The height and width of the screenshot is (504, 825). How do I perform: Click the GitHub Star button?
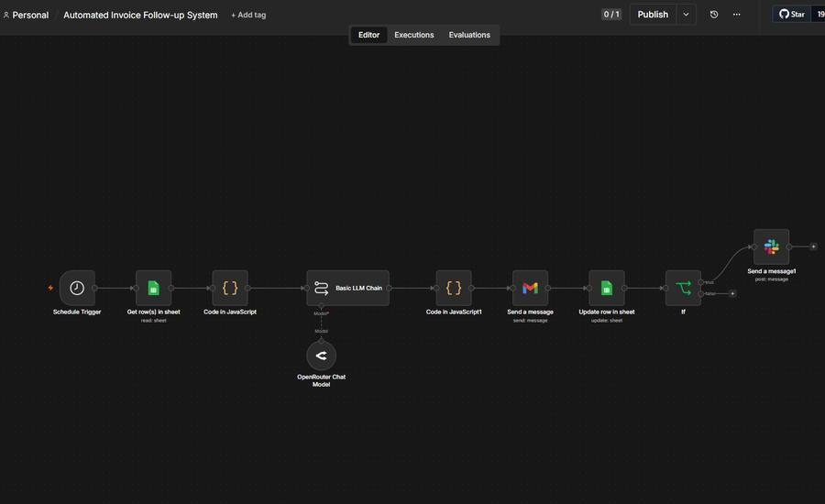[x=792, y=15]
